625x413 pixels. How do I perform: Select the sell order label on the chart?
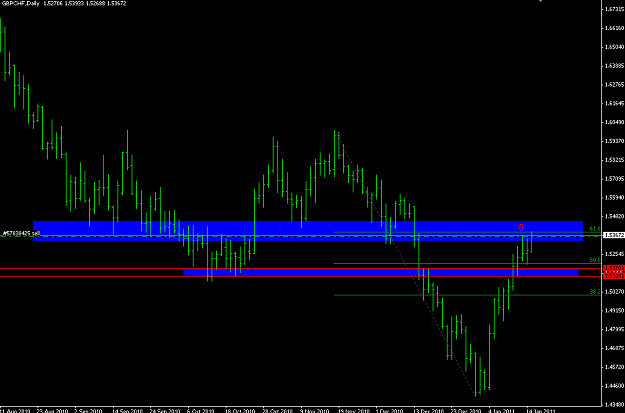click(x=21, y=233)
